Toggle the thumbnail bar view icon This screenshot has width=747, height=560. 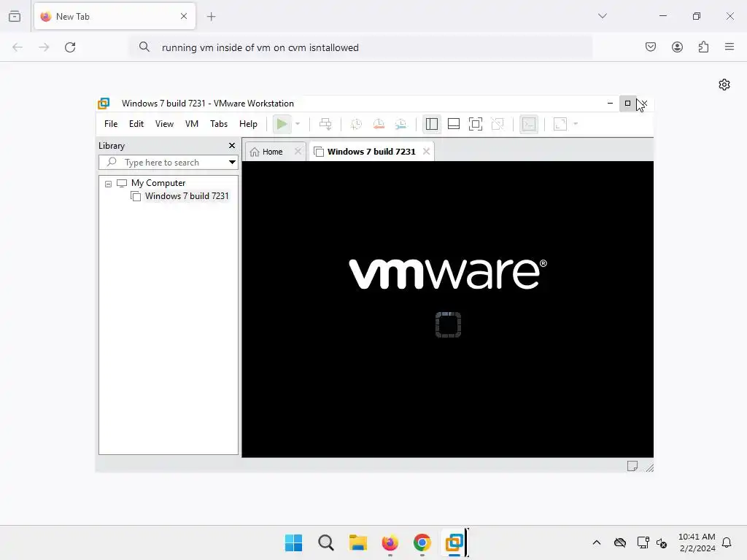click(x=454, y=124)
